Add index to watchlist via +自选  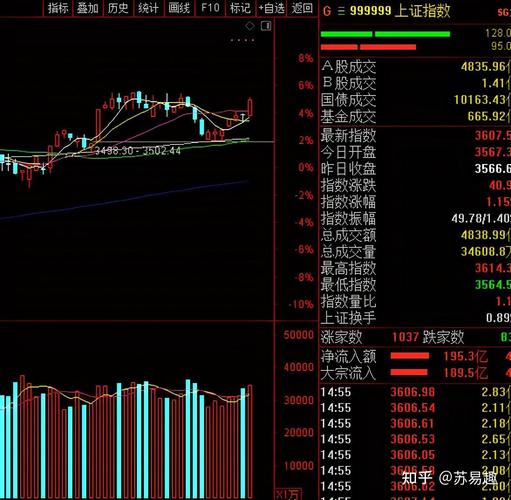[271, 8]
